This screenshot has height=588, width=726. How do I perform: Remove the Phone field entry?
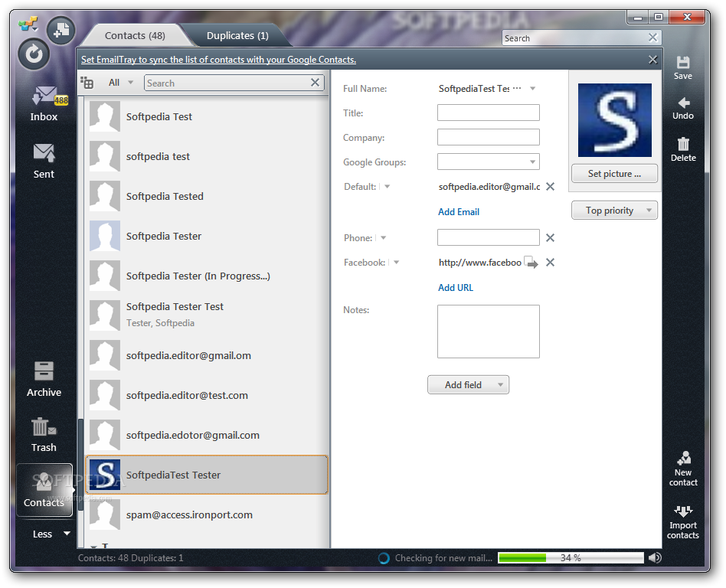(550, 238)
